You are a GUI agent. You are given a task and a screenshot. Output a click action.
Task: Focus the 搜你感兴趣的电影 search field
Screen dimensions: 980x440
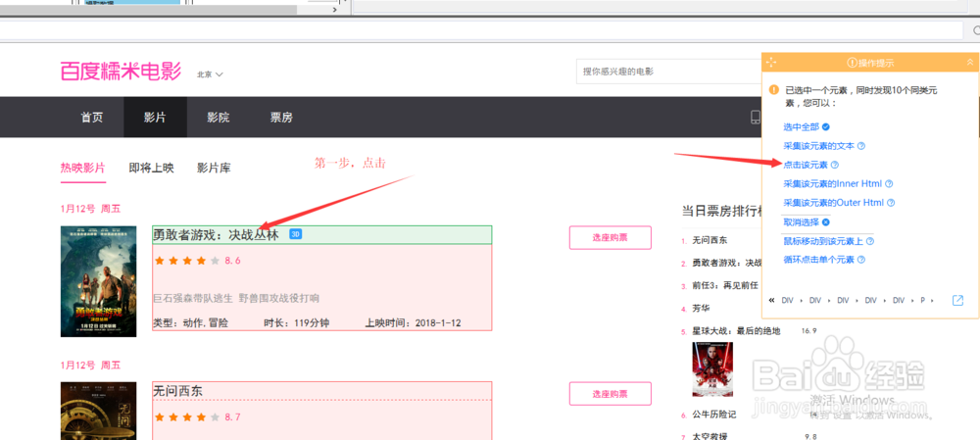pos(668,72)
